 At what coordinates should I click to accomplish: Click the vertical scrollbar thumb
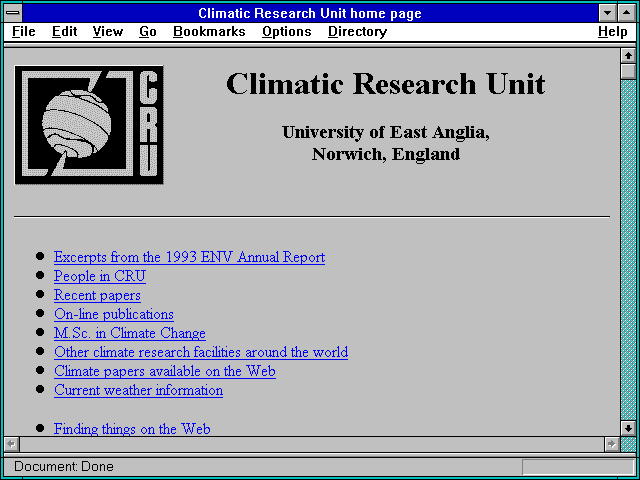[628, 71]
